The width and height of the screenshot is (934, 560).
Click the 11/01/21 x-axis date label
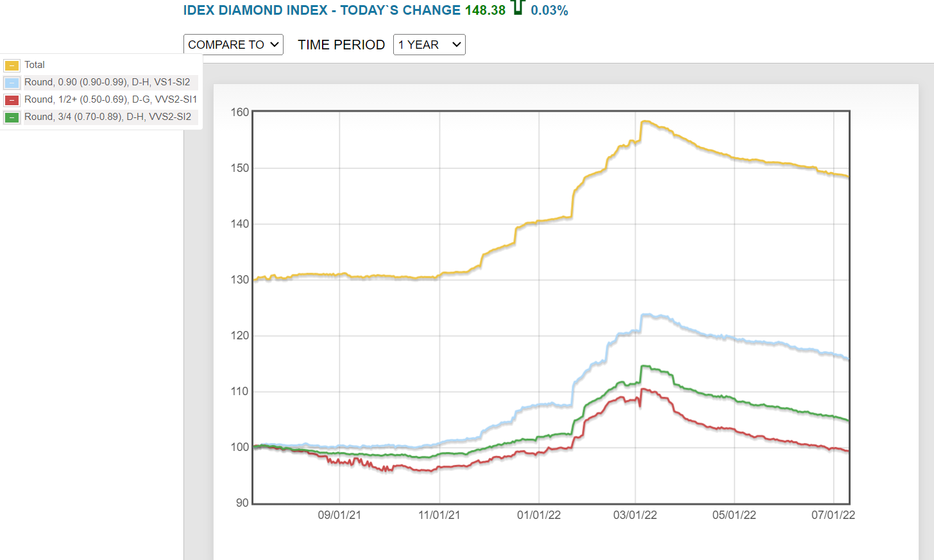[439, 515]
